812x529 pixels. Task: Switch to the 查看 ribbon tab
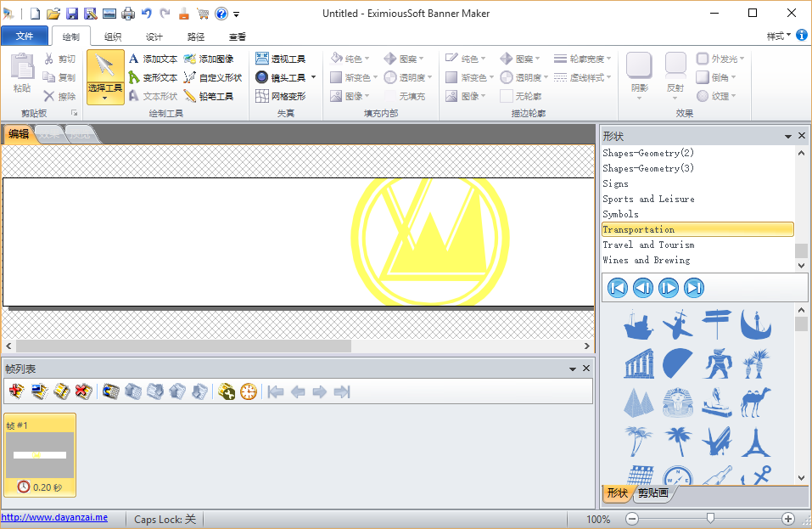point(238,37)
